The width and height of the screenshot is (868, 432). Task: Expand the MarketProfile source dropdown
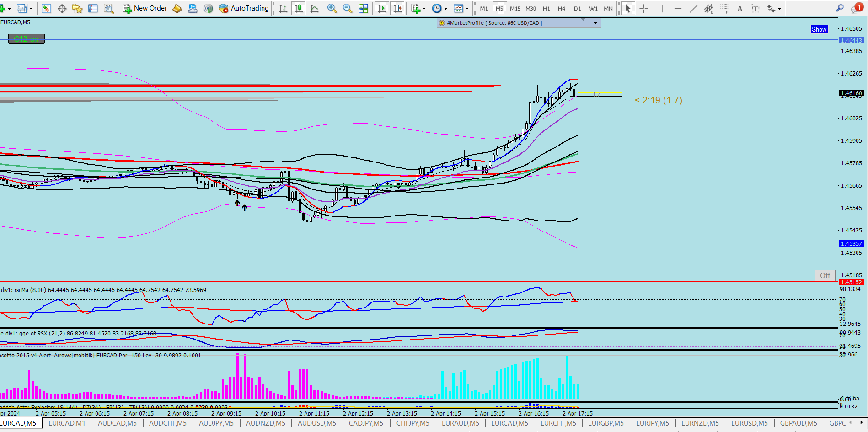click(x=595, y=23)
